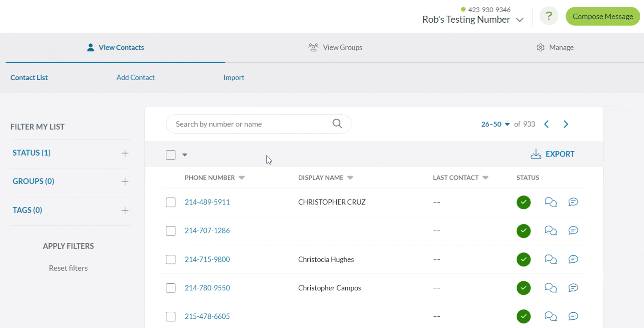Screen dimensions: 644x328
Task: Click green status check for Christocia Hughes
Action: pos(523,259)
